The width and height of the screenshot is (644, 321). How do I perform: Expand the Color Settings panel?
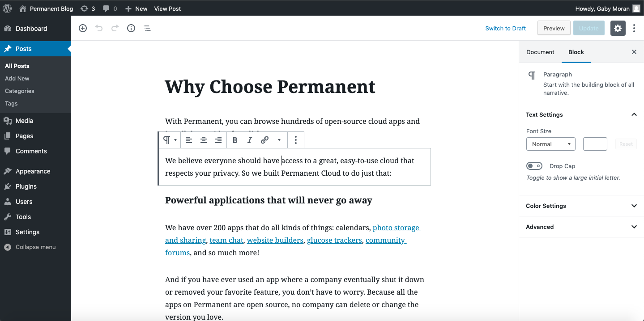581,206
